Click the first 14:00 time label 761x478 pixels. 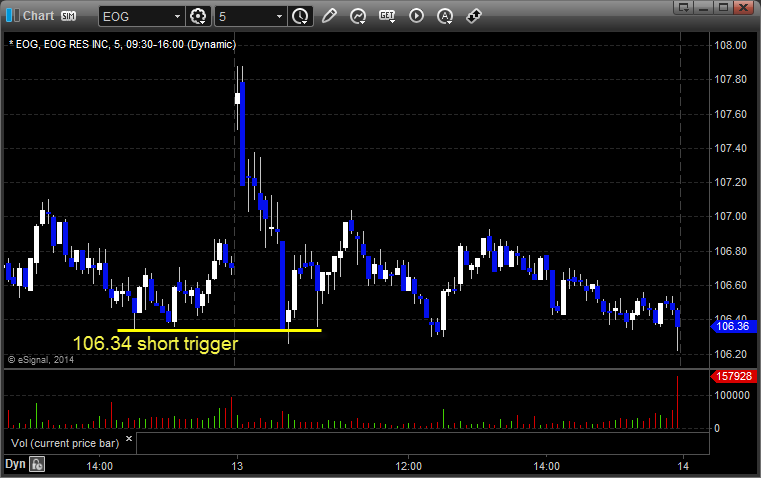[99, 466]
